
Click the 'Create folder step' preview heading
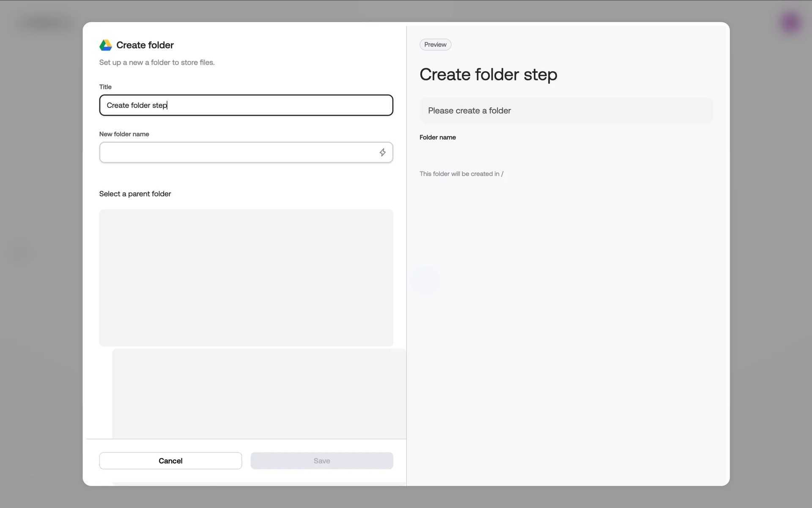[x=488, y=75]
